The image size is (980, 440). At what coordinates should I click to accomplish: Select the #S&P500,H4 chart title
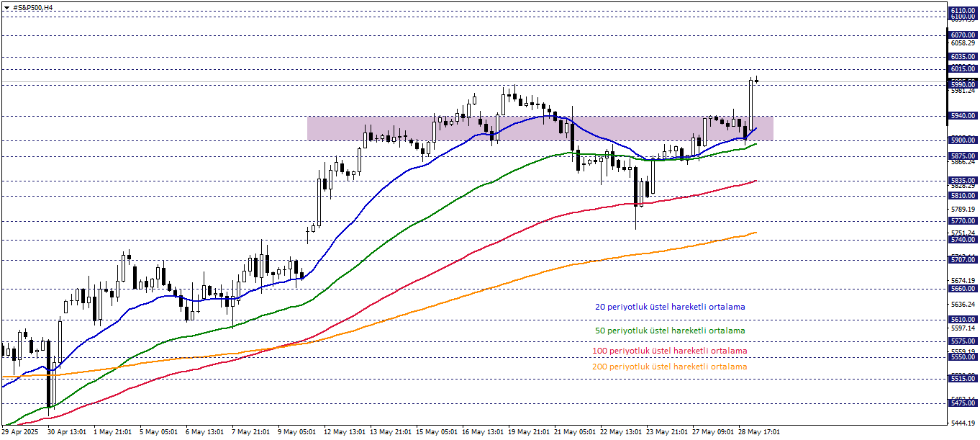[33, 7]
